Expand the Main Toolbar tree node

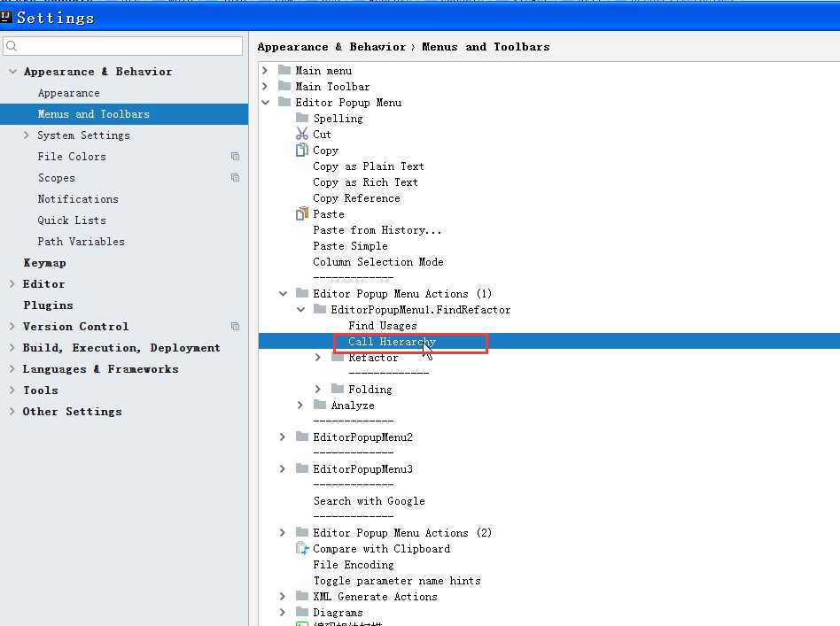[x=265, y=86]
